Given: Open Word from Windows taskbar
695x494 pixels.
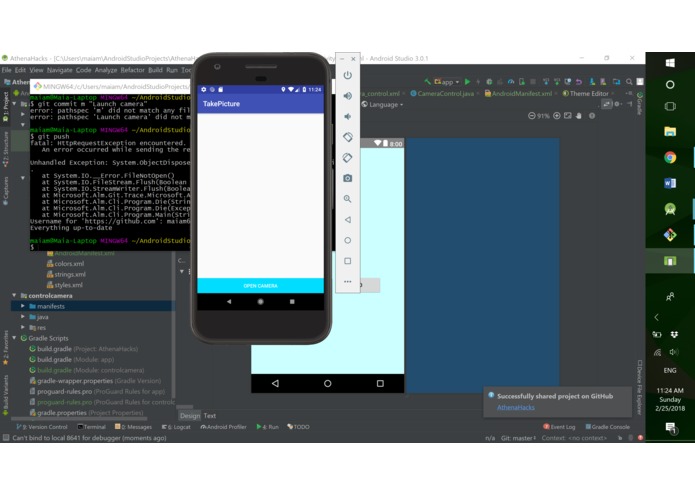Looking at the screenshot, I should pyautogui.click(x=670, y=183).
